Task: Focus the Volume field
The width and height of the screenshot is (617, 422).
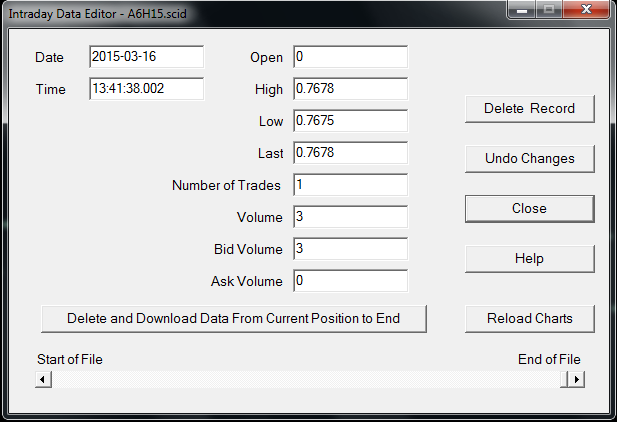Action: [350, 217]
